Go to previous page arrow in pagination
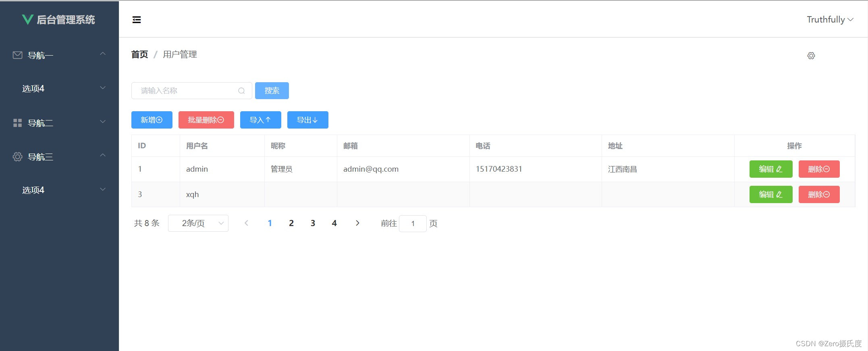 click(x=246, y=223)
